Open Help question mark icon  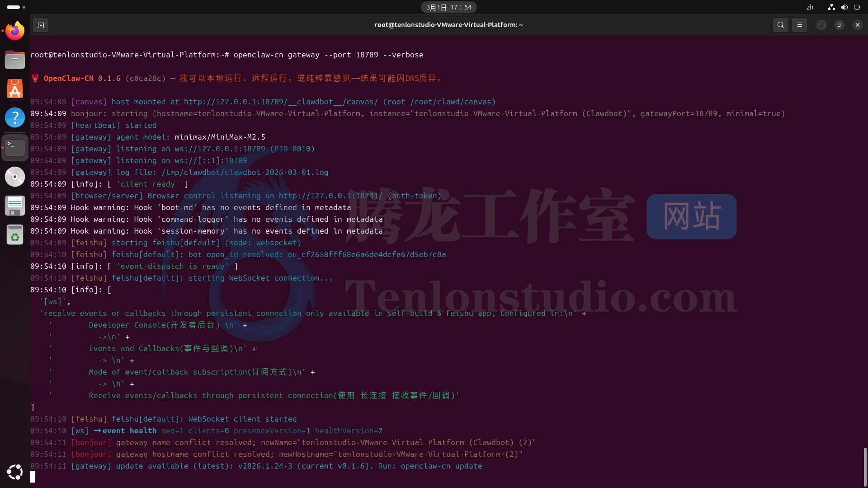click(x=15, y=117)
